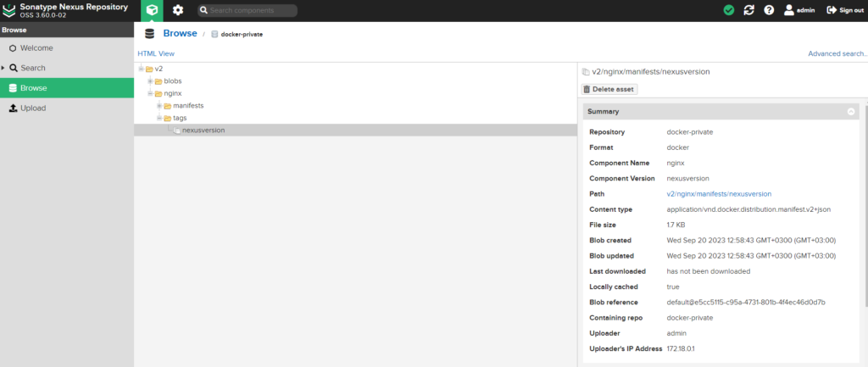Click the v2/nginx/manifests/nexusversion path link
Image resolution: width=868 pixels, height=367 pixels.
tap(719, 194)
